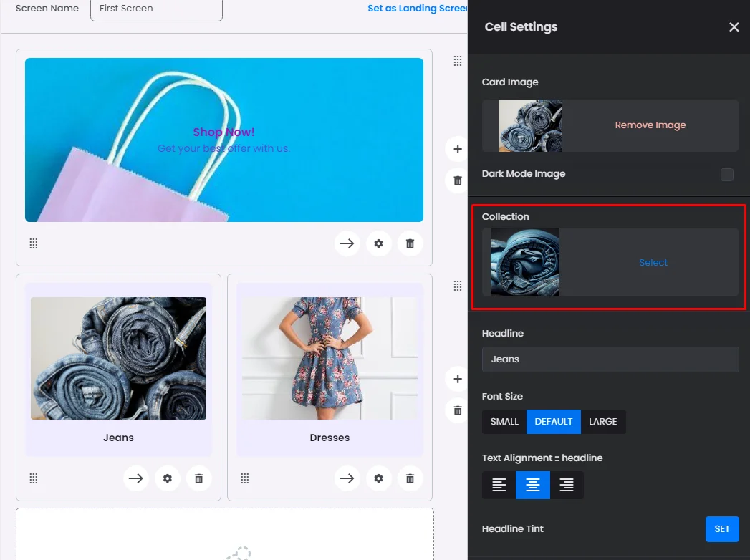Choose SMALL font size

click(x=504, y=422)
